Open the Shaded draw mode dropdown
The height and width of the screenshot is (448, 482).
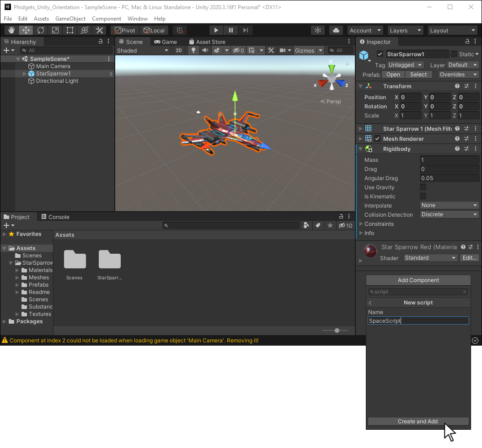143,50
